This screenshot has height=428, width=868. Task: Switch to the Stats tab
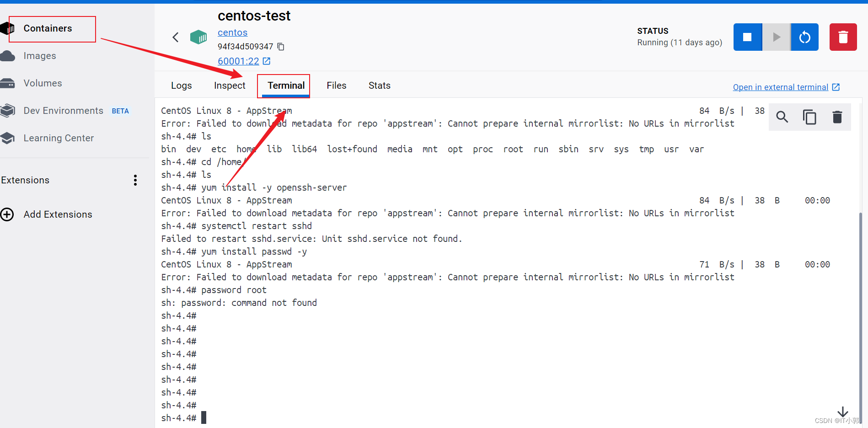(x=380, y=86)
